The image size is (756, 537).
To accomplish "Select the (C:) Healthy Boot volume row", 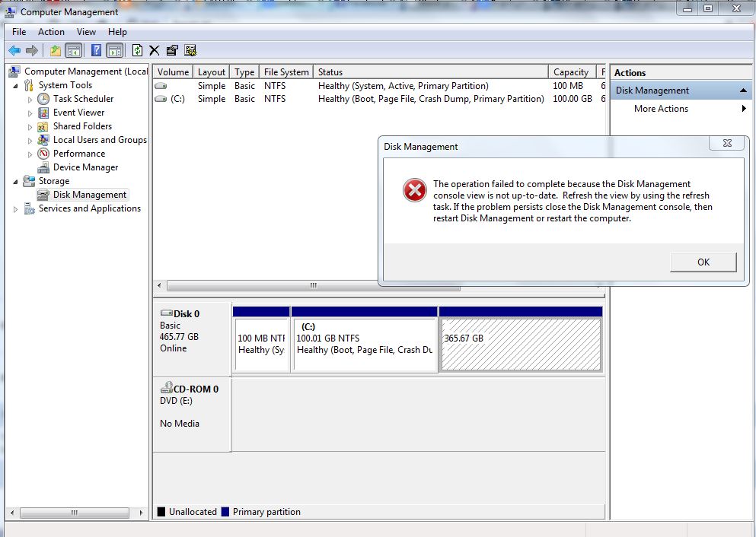I will tap(379, 99).
